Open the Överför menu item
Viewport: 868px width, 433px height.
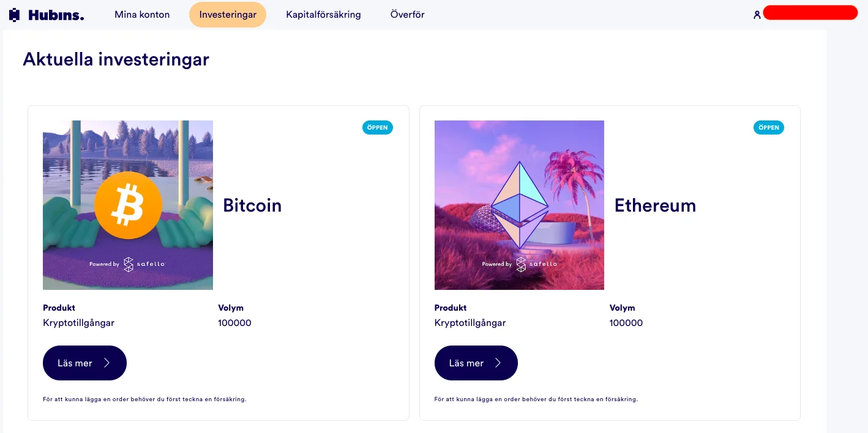click(x=407, y=15)
